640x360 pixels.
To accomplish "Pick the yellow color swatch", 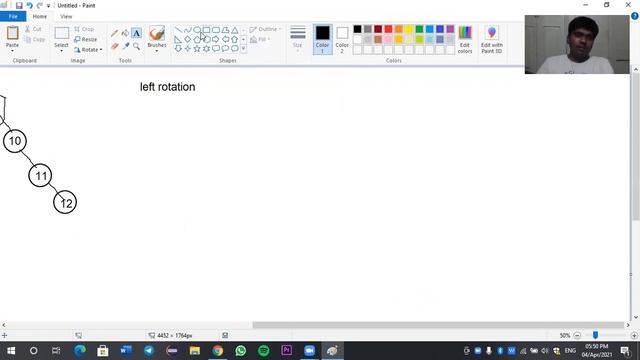I will [409, 29].
